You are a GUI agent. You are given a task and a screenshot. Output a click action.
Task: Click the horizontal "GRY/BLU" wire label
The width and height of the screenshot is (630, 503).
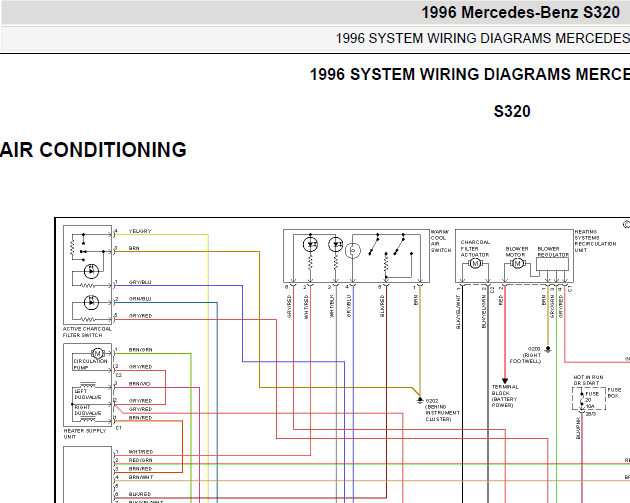tap(140, 282)
